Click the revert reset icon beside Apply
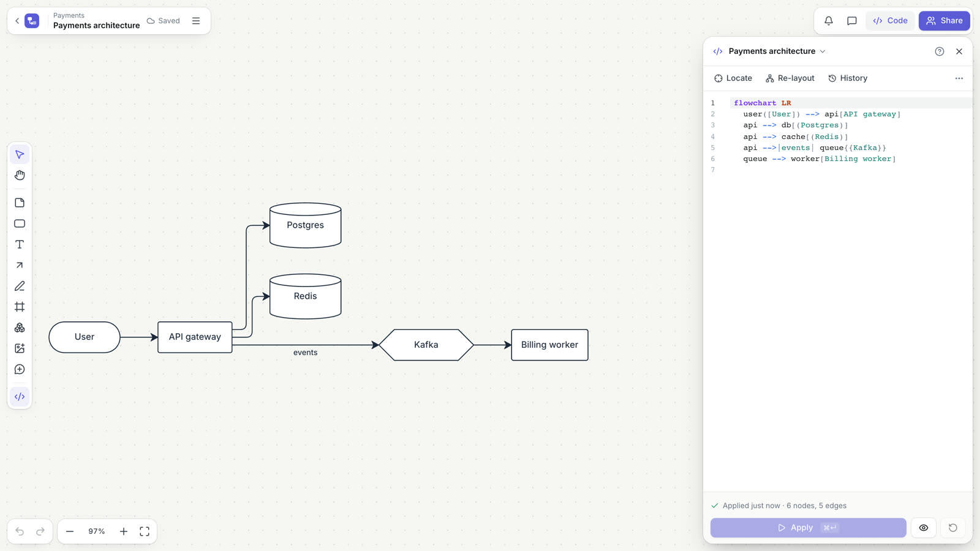Viewport: 980px width, 551px height. (953, 528)
